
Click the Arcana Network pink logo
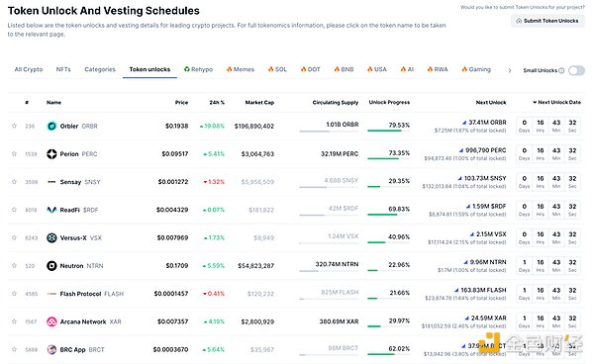click(51, 321)
